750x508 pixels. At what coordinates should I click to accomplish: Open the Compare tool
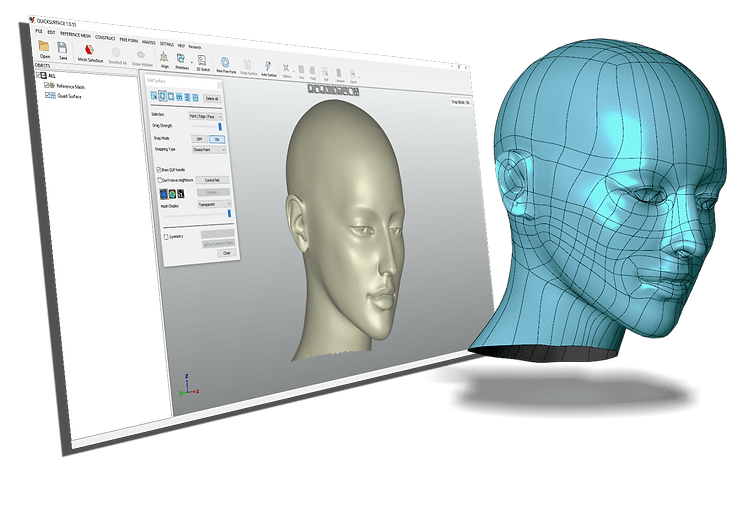tap(339, 73)
